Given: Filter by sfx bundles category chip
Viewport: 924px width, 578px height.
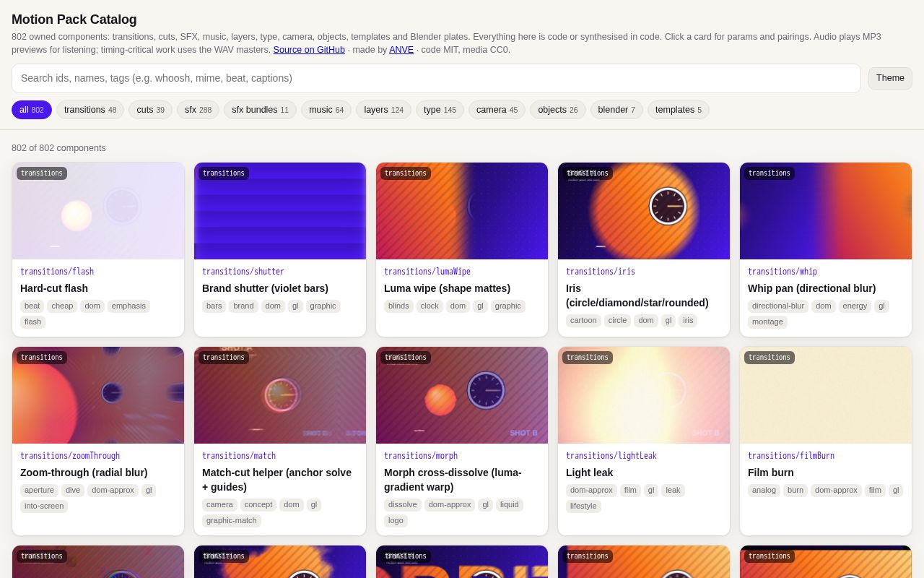Looking at the screenshot, I should pyautogui.click(x=260, y=110).
